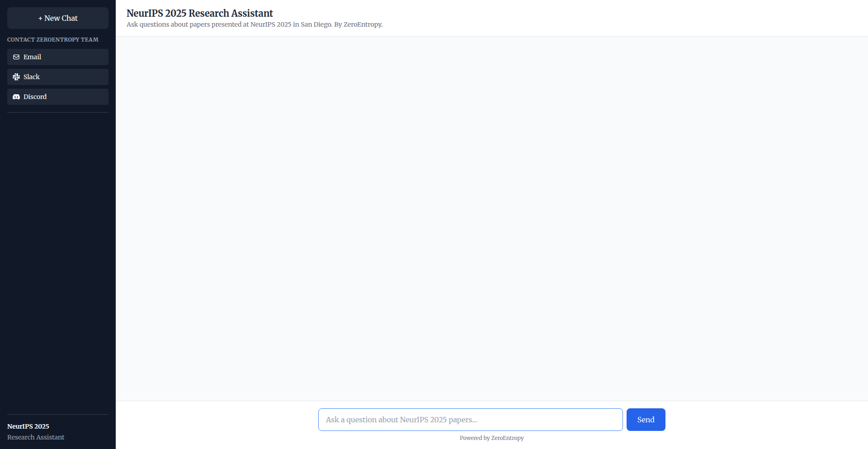Open the Discord contact option
Viewport: 868px width, 449px height.
[58, 97]
